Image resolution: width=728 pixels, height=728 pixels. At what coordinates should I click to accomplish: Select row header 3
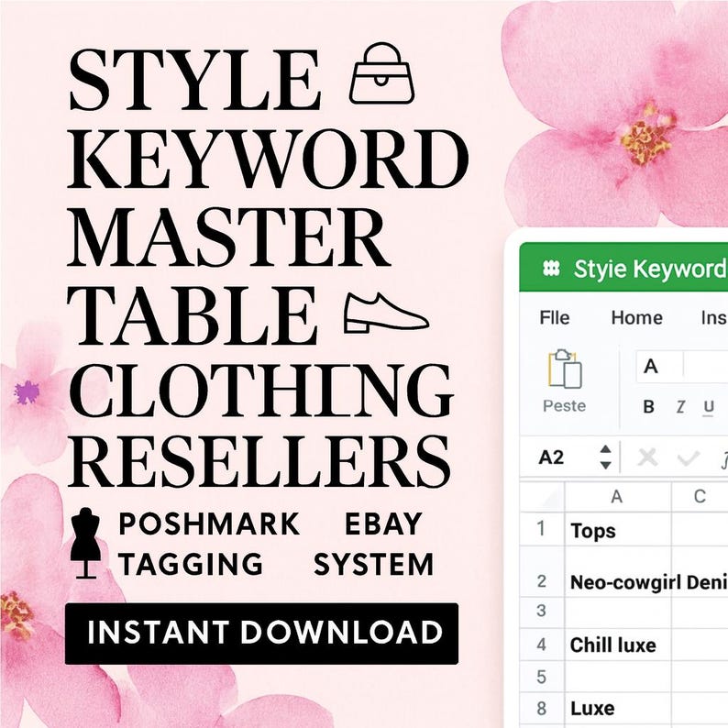[x=541, y=611]
